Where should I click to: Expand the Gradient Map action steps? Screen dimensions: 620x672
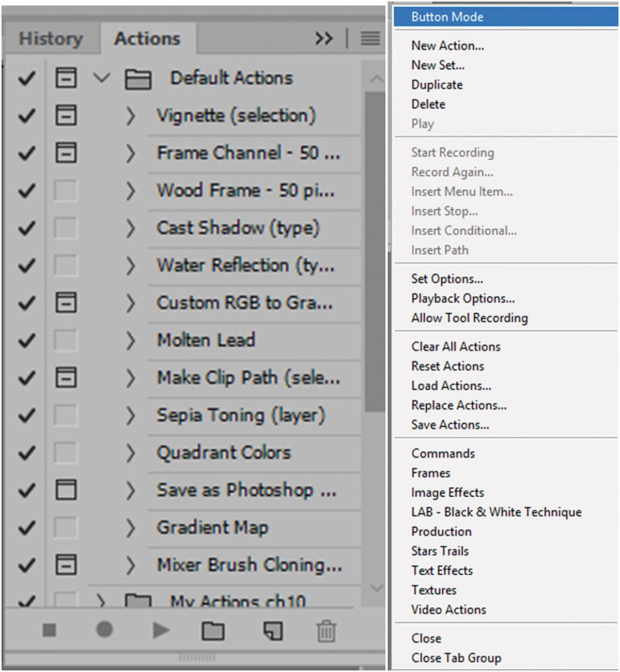130,528
